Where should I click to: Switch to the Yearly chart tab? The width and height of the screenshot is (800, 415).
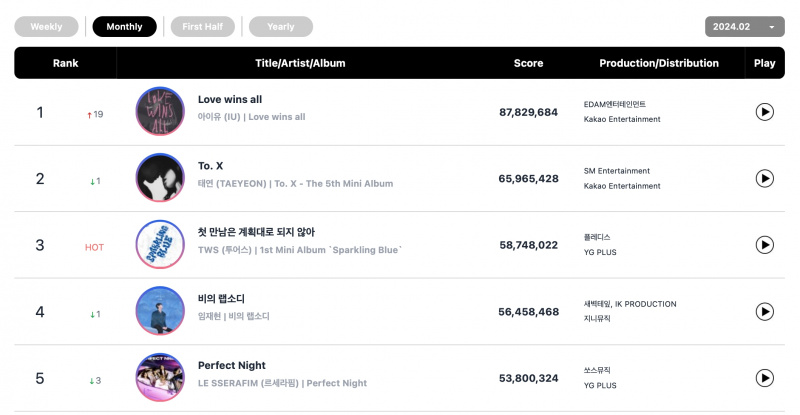click(x=281, y=27)
